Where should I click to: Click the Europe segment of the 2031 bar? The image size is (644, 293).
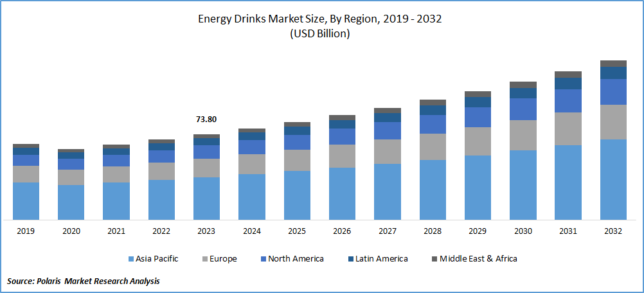coord(568,129)
